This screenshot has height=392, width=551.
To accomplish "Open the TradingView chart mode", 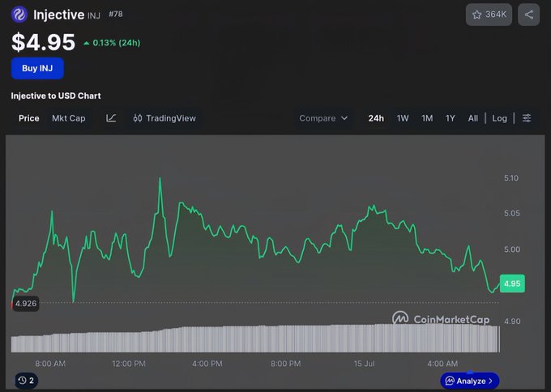I will (164, 118).
